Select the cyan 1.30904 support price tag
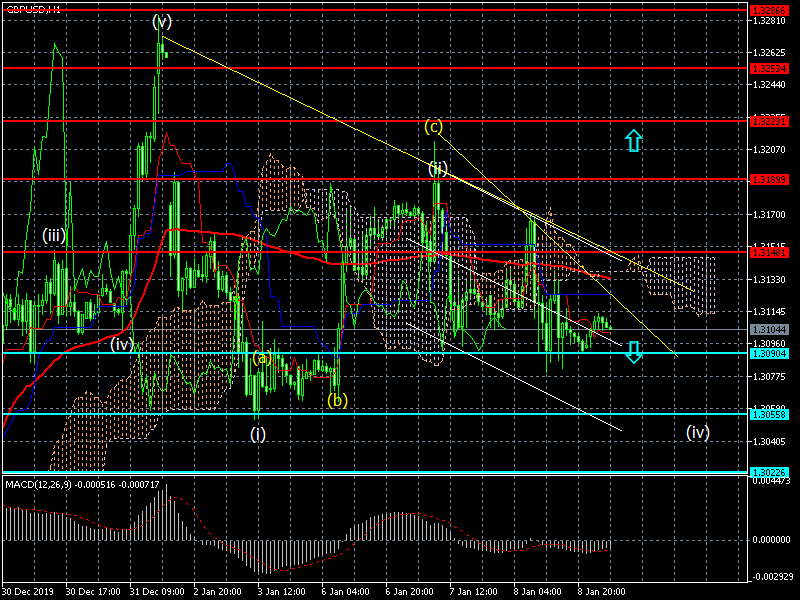800x600 pixels. (770, 353)
